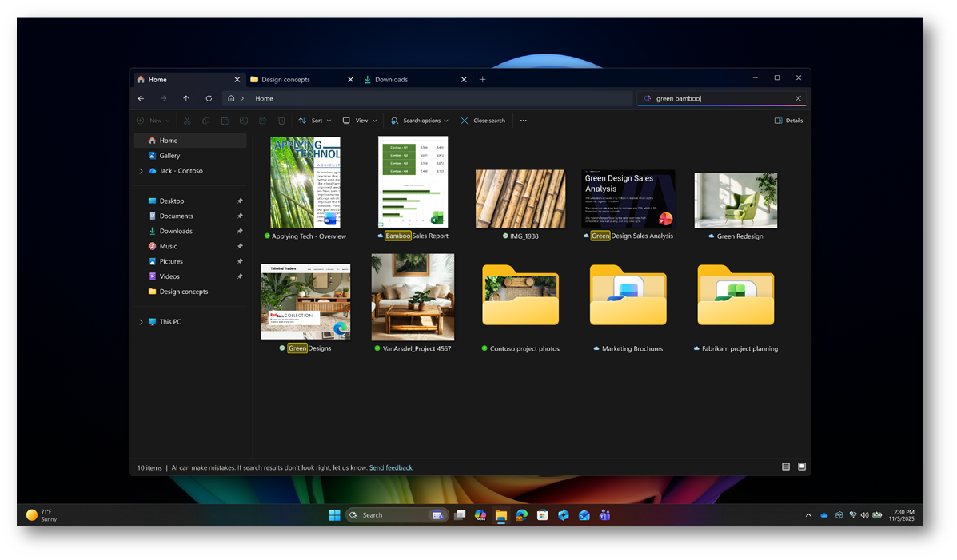Expand the This PC tree node

pos(141,322)
